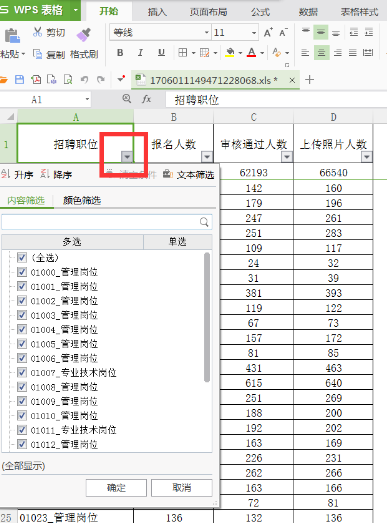Align text right
387x523 pixels.
click(338, 53)
